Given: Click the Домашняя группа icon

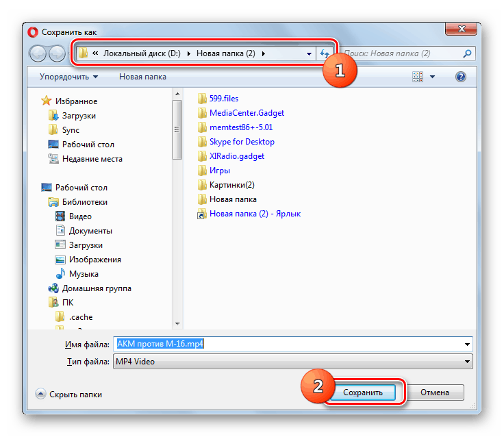Looking at the screenshot, I should pos(53,288).
